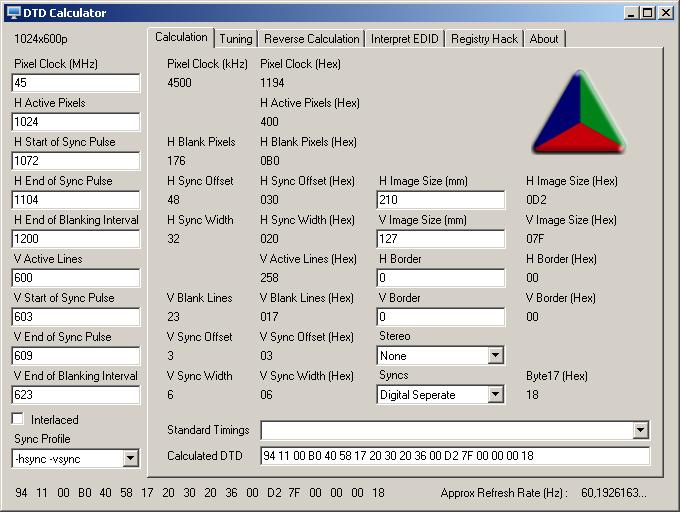This screenshot has height=512, width=680.
Task: Open the Reverse Calculation tab
Action: coord(311,39)
